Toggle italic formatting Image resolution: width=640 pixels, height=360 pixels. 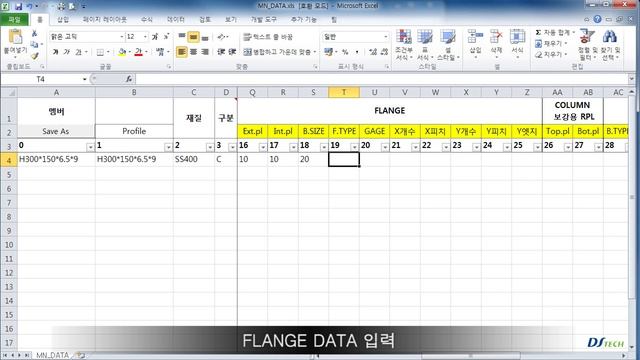point(67,52)
